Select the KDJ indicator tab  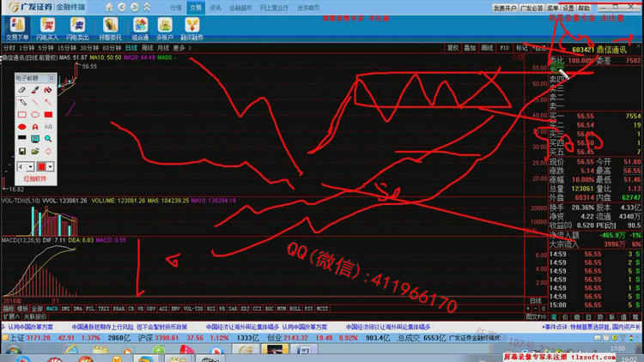(245, 308)
